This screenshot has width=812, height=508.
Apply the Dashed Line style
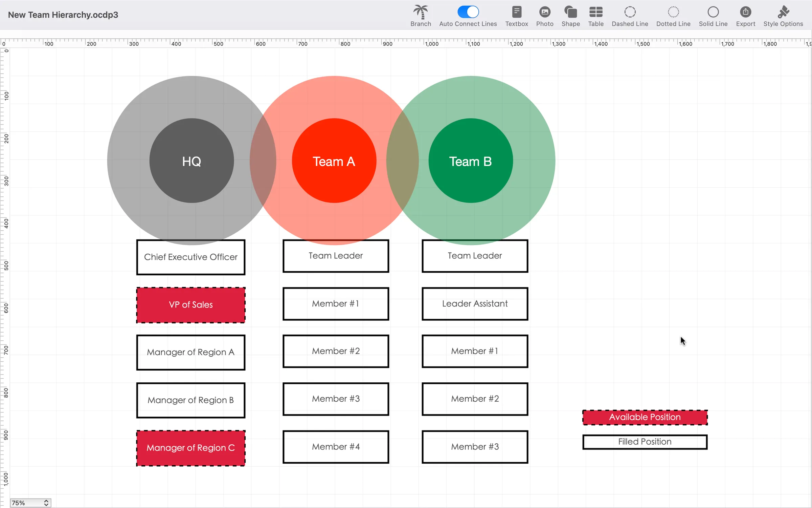[x=630, y=15]
